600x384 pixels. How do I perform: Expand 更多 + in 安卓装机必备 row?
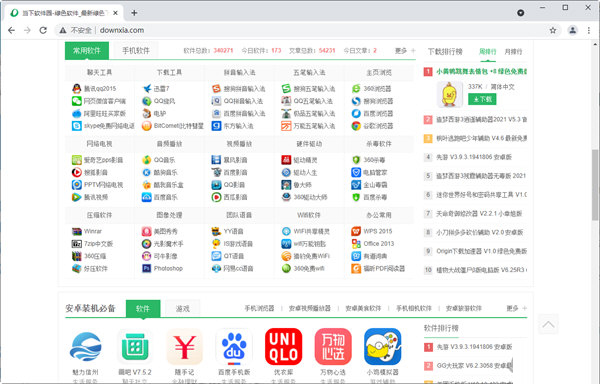(517, 308)
